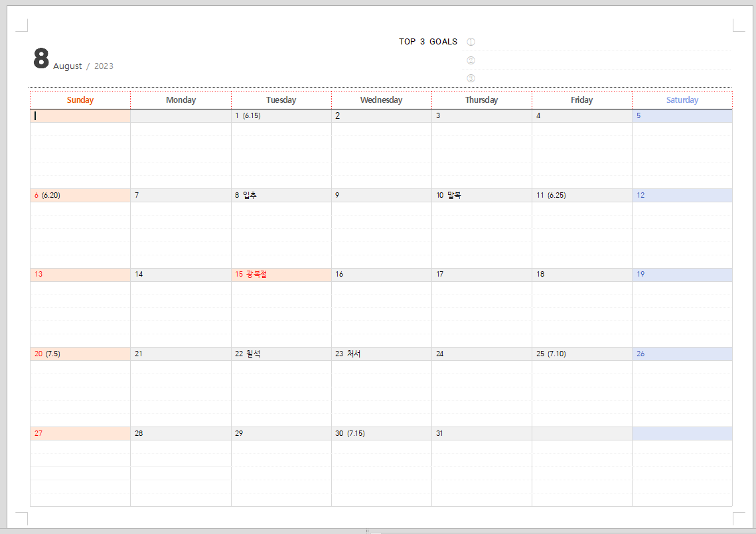Click the Friday column header
The width and height of the screenshot is (756, 534).
point(582,100)
